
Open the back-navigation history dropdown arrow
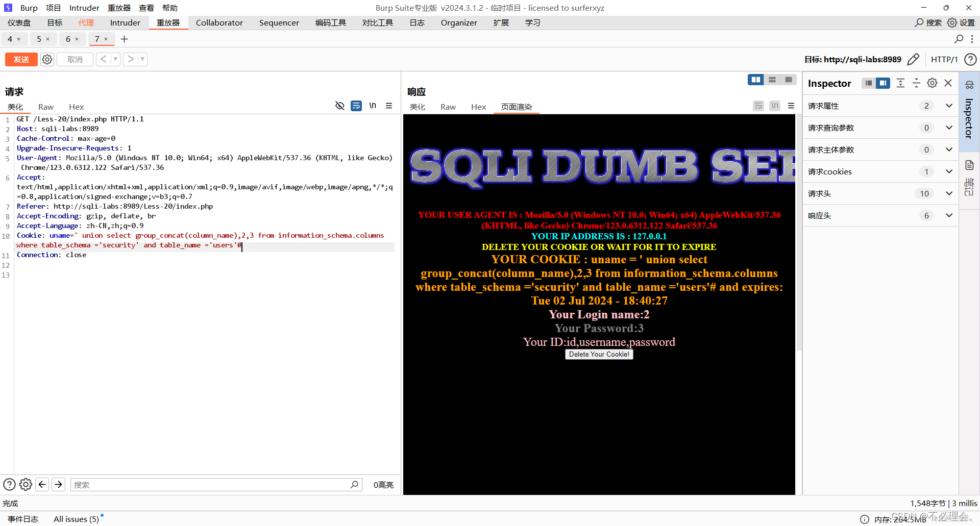116,59
